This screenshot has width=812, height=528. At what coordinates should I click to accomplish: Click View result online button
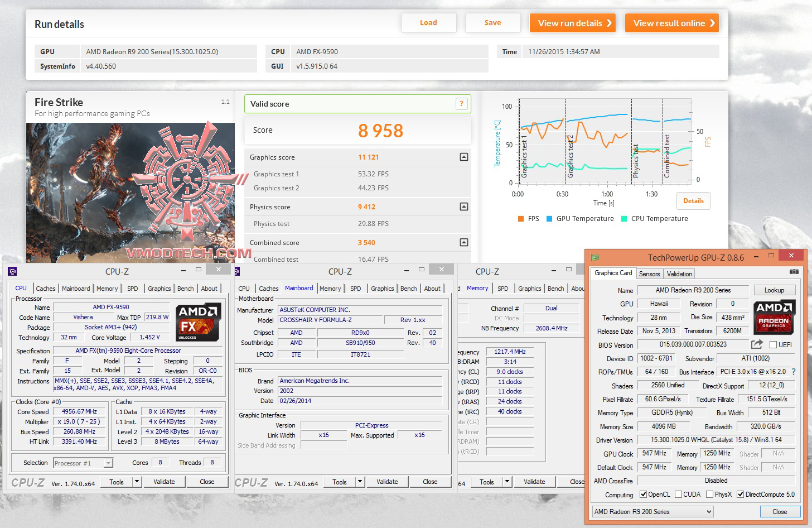672,23
